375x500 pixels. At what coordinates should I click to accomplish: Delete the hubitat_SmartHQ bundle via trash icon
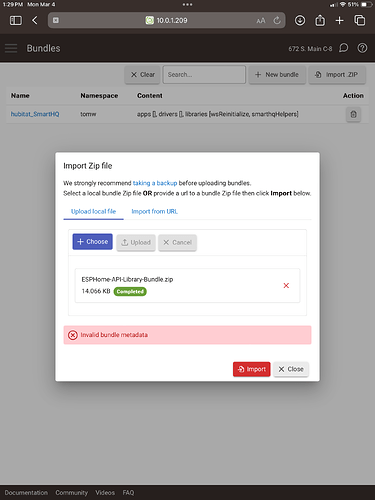[x=353, y=114]
